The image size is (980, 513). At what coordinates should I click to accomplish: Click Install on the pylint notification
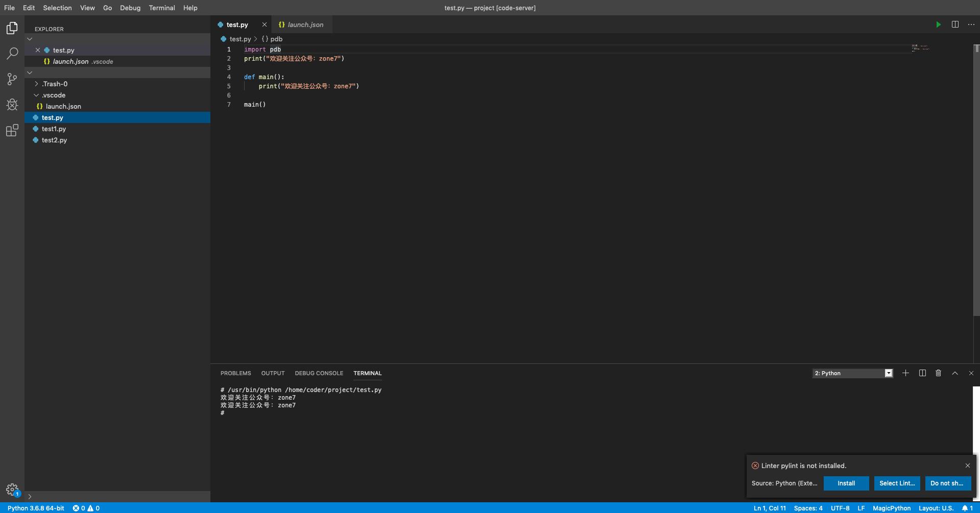click(846, 483)
